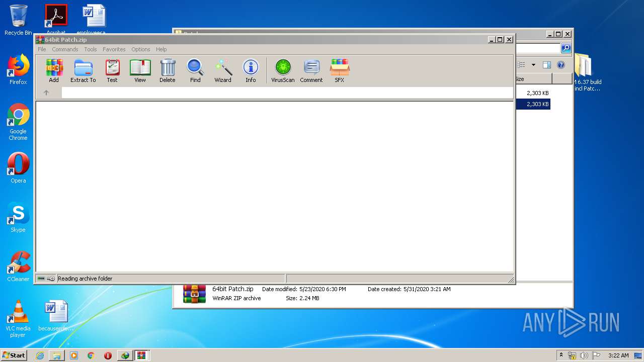Open the employees Word document on desktop
644x362 pixels.
(94, 19)
